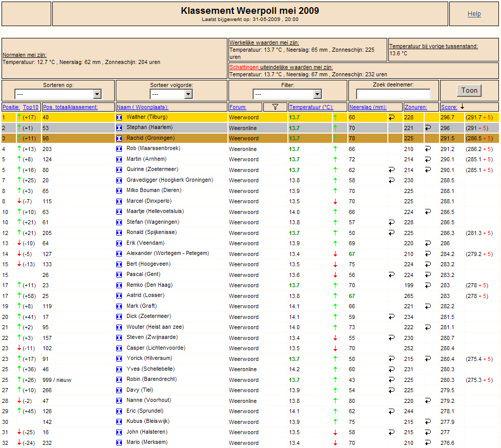Open the Help link
Screen dimensions: 501x448
click(474, 14)
